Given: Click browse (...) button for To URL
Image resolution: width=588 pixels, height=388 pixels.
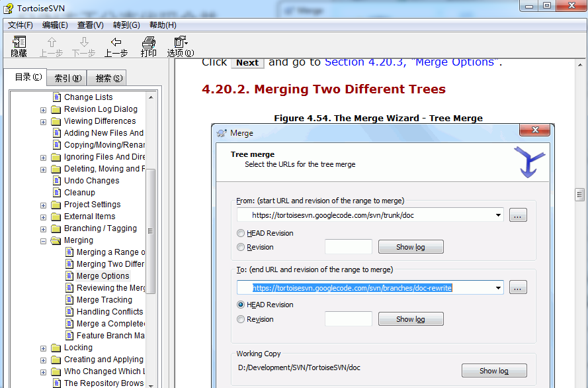Looking at the screenshot, I should [x=518, y=287].
